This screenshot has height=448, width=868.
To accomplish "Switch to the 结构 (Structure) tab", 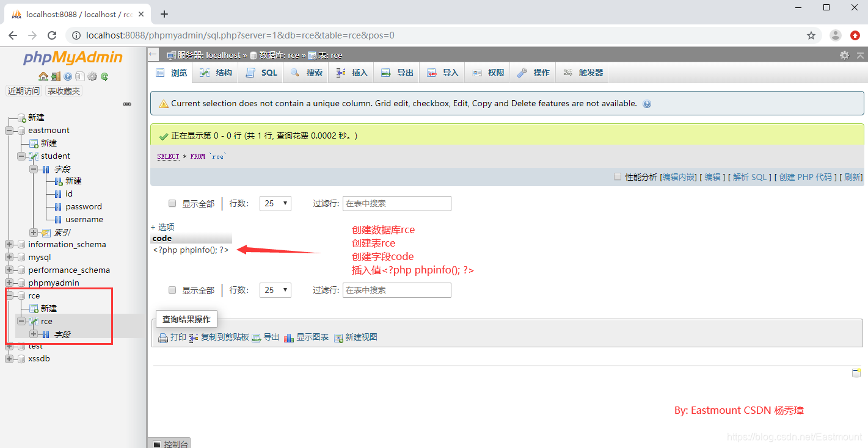I will (216, 73).
